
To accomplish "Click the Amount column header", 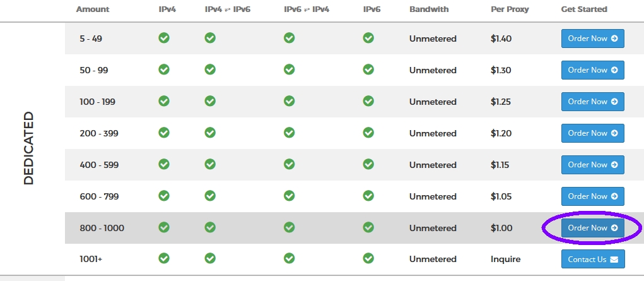I will point(93,9).
